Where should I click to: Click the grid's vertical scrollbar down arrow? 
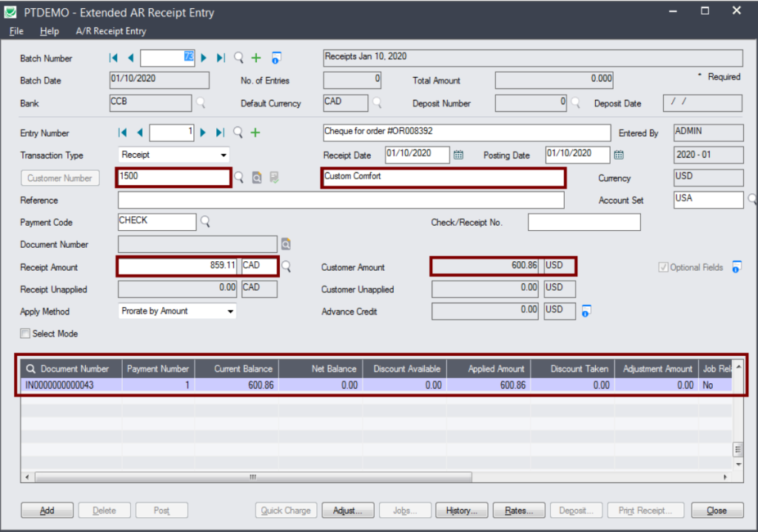pos(738,465)
